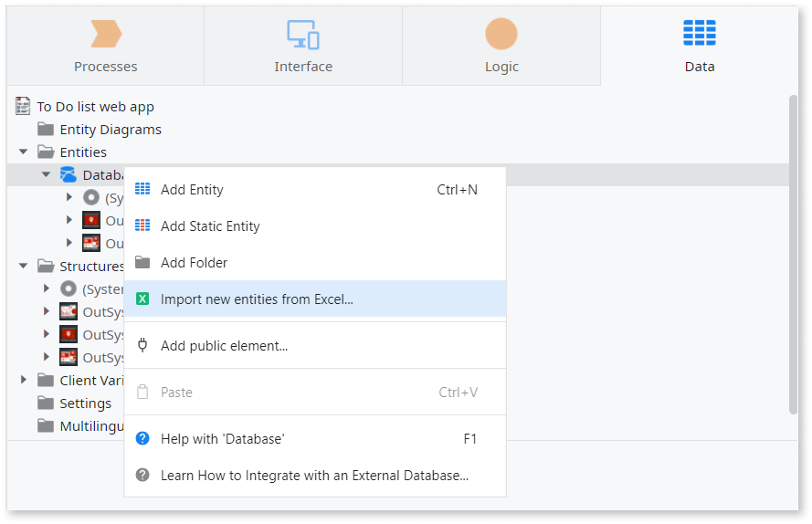Select the Entity Diagrams folder

[110, 130]
